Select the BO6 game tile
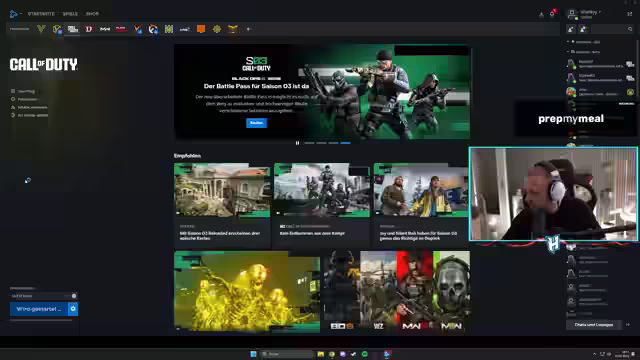This screenshot has width=640, height=360. (342, 291)
